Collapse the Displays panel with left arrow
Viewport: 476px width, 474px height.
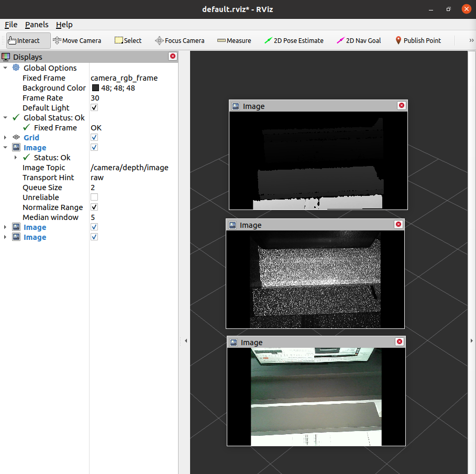coord(186,340)
